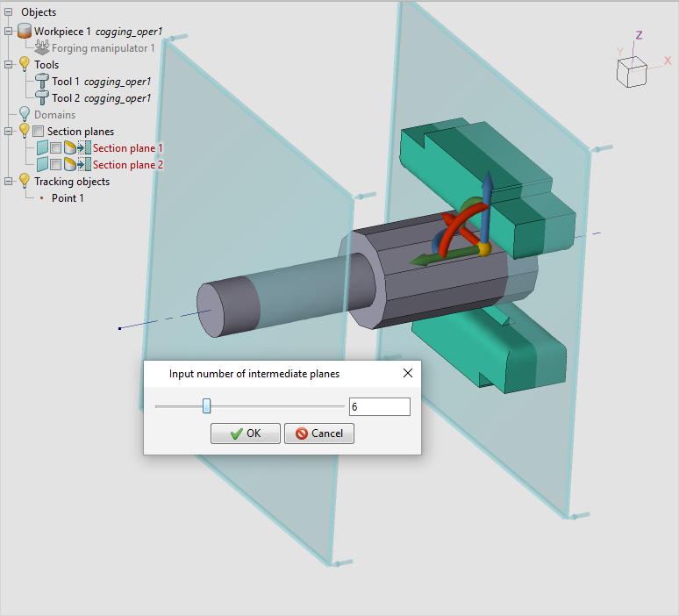This screenshot has width=679, height=616.
Task: Click the Tool 1 hammer icon
Action: pyautogui.click(x=41, y=82)
